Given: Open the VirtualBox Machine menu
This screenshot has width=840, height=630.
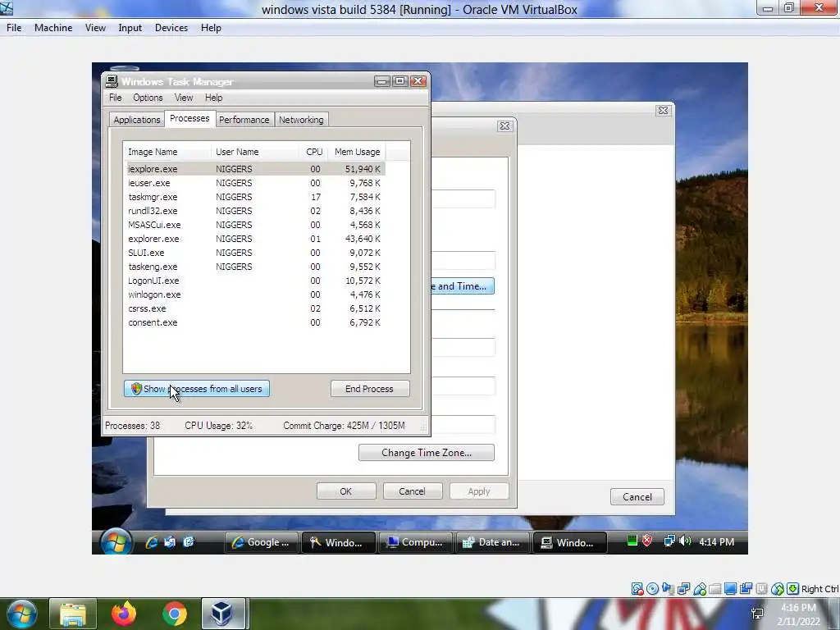Looking at the screenshot, I should (x=53, y=28).
